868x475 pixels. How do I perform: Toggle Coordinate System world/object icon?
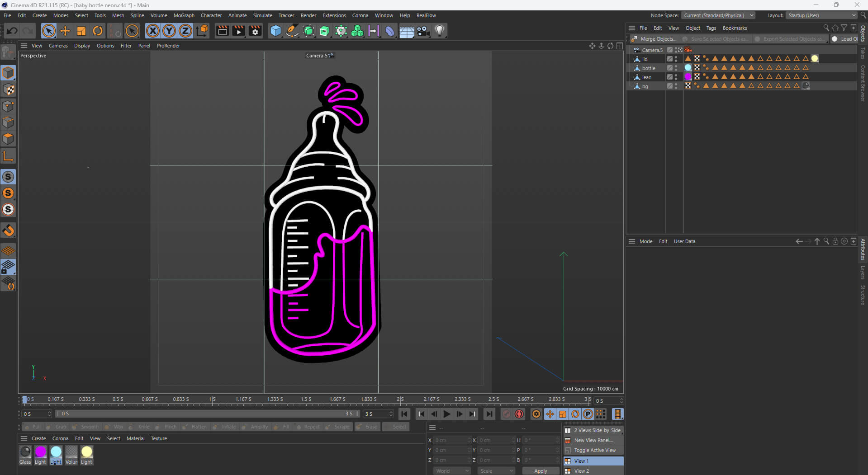point(203,31)
